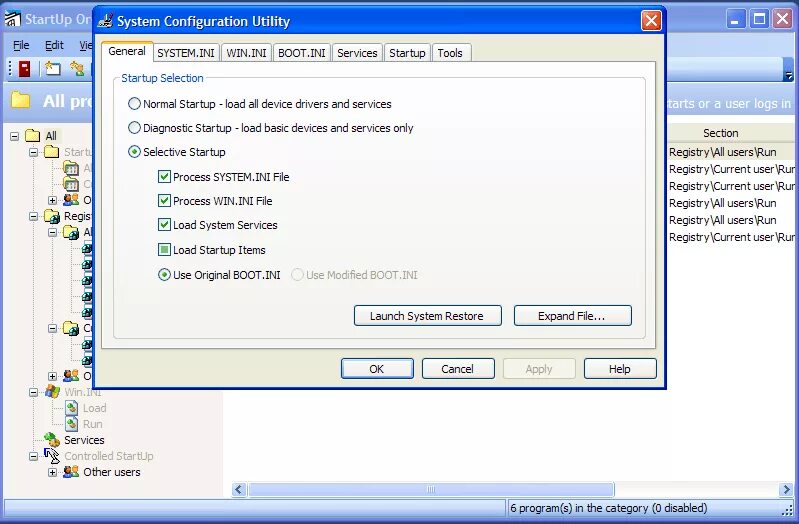Viewport: 799px width, 524px height.
Task: Click the users icon beside 'Other users' label
Action: coord(71,471)
